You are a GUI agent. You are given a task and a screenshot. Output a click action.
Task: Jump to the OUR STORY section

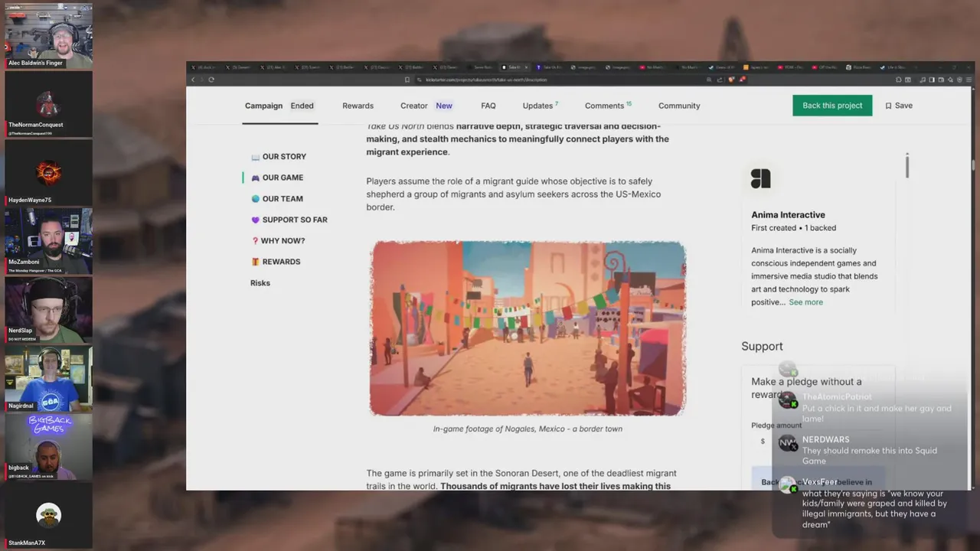[284, 157]
